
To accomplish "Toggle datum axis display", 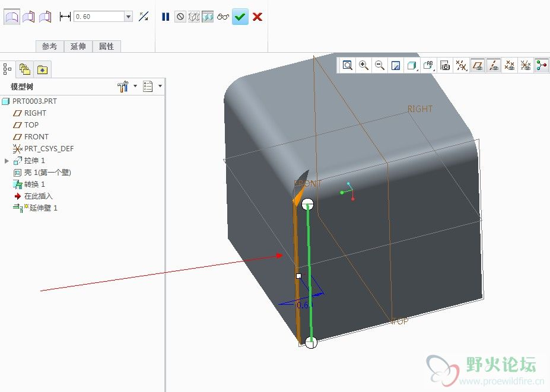I will click(x=494, y=66).
